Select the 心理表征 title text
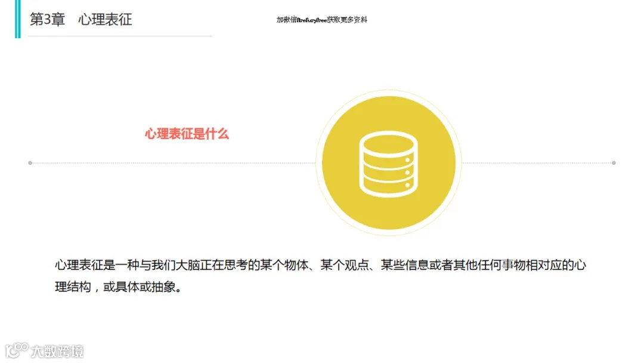 [x=105, y=19]
